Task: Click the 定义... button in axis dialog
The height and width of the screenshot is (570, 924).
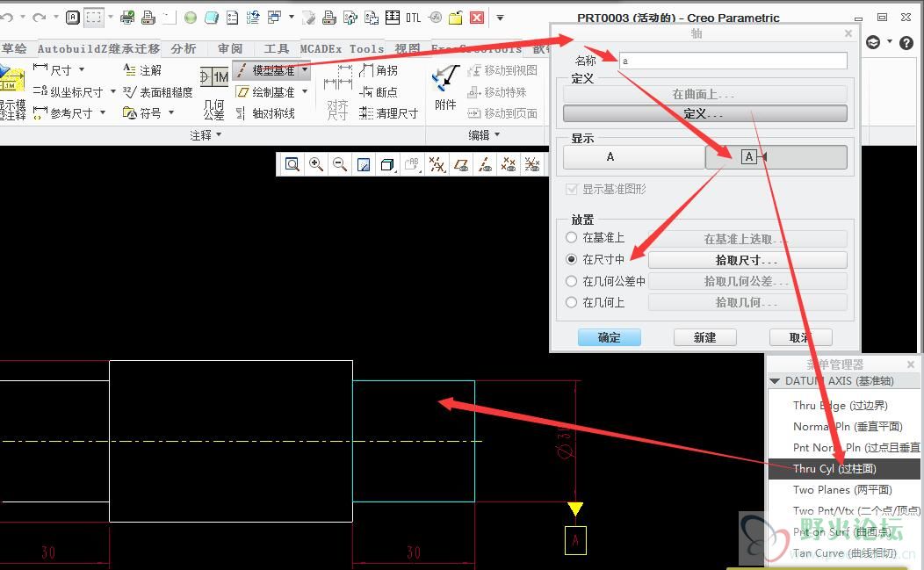Action: (704, 113)
